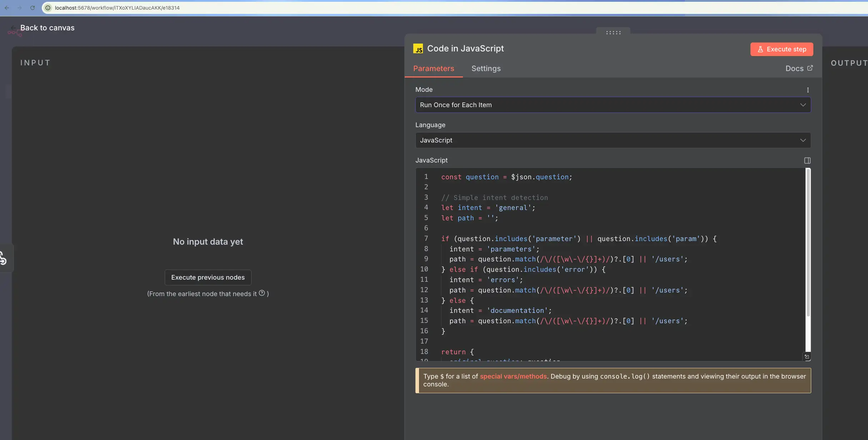
Task: Select the Parameters tab
Action: pyautogui.click(x=433, y=69)
